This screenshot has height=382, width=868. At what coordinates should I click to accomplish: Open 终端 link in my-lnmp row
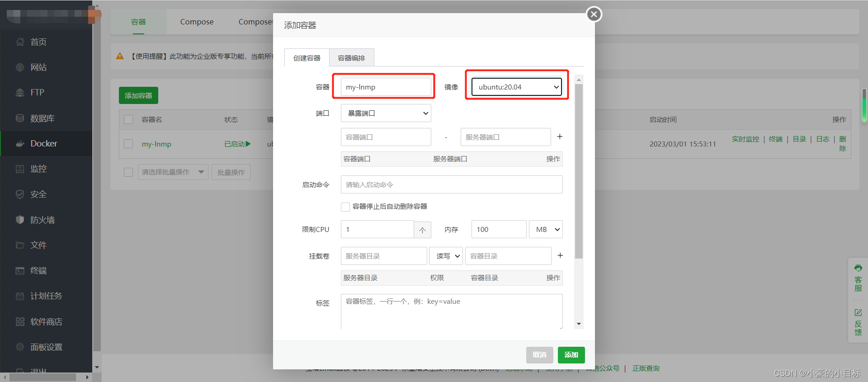pyautogui.click(x=776, y=139)
